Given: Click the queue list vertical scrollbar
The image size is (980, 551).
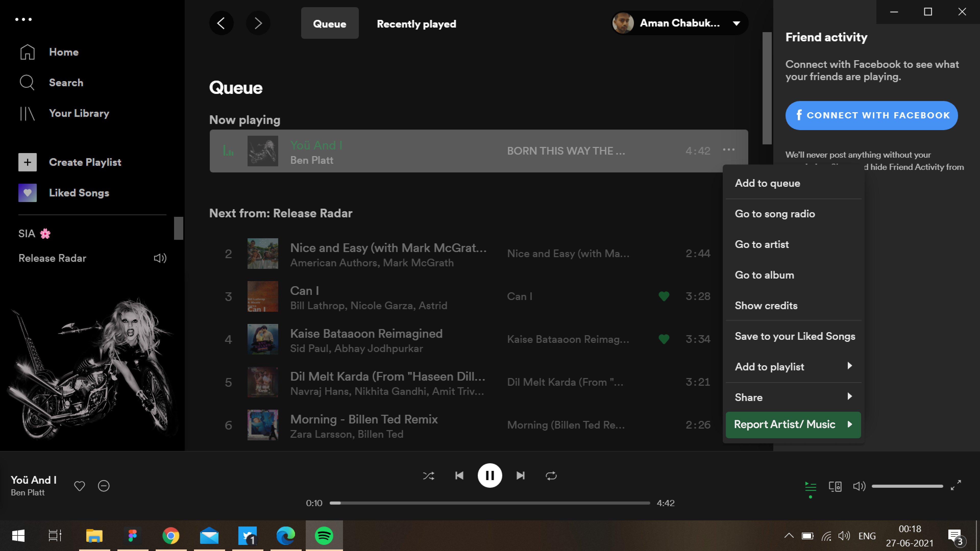Looking at the screenshot, I should 767,88.
